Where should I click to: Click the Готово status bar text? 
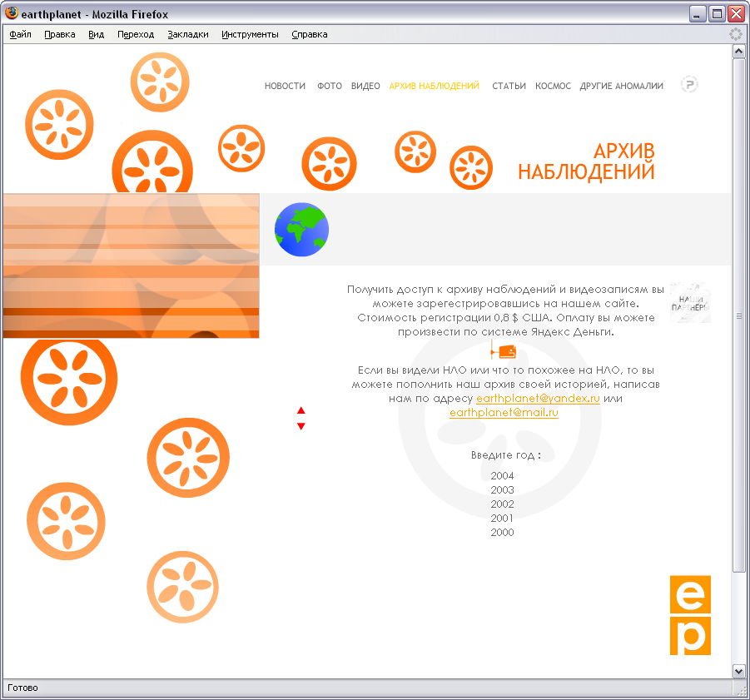coord(22,688)
